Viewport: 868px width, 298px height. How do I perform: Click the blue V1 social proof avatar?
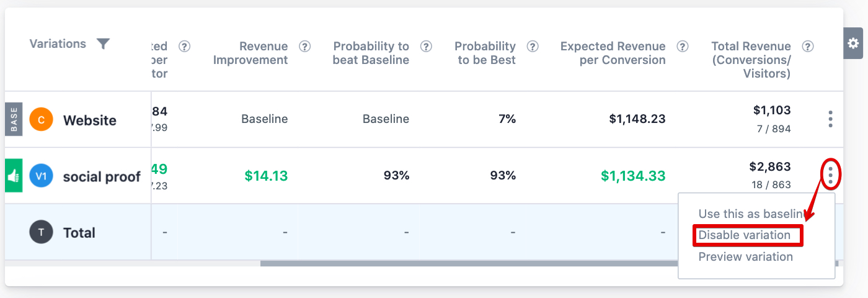point(41,176)
